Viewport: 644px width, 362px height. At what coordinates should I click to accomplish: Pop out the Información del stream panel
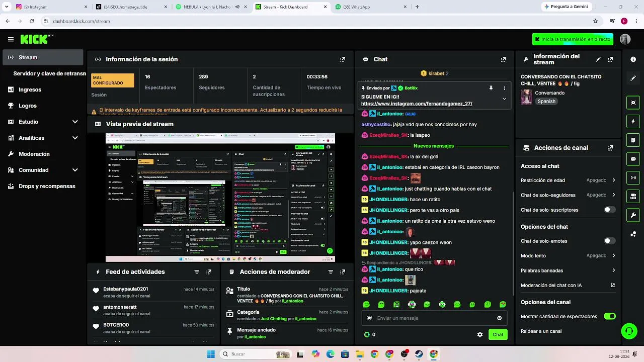point(610,59)
